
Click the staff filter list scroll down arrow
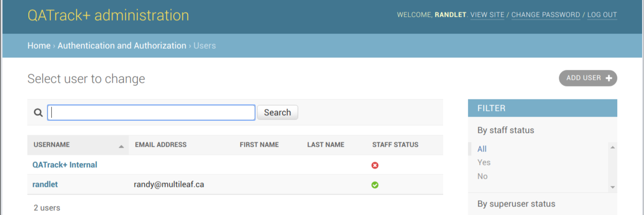(x=612, y=187)
